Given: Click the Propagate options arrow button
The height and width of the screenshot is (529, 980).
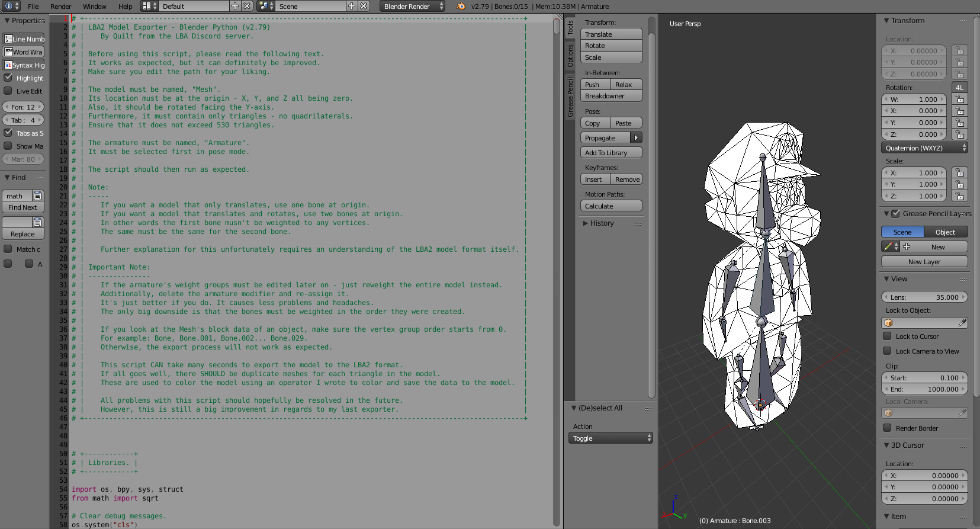Looking at the screenshot, I should (636, 138).
